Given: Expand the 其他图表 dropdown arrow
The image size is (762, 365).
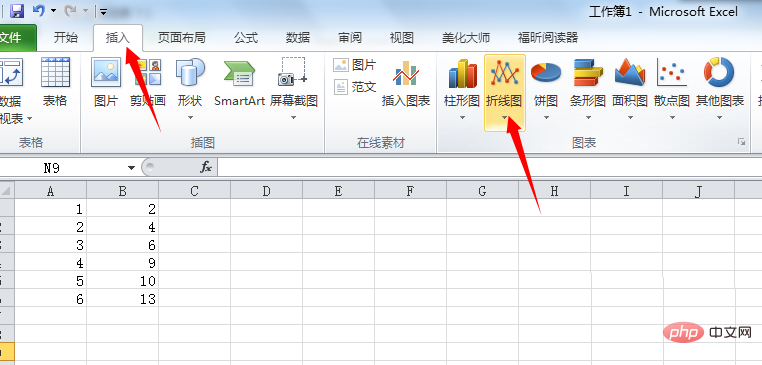Looking at the screenshot, I should tap(720, 118).
